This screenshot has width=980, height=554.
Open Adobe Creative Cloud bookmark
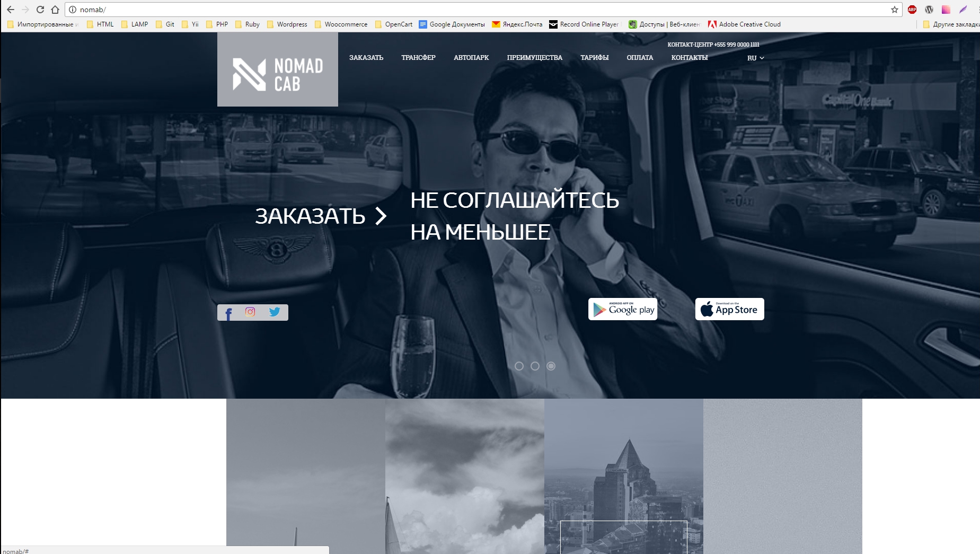tap(745, 24)
